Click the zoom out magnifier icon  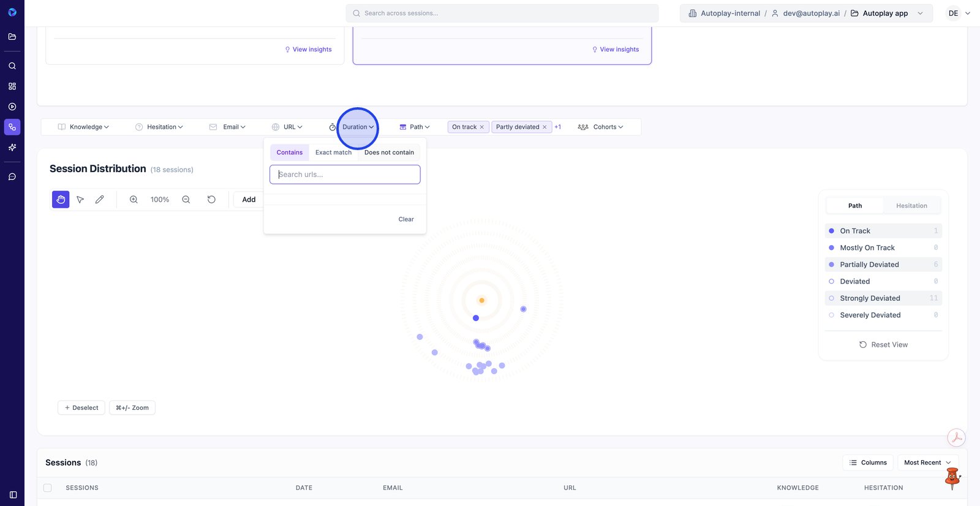coord(186,200)
